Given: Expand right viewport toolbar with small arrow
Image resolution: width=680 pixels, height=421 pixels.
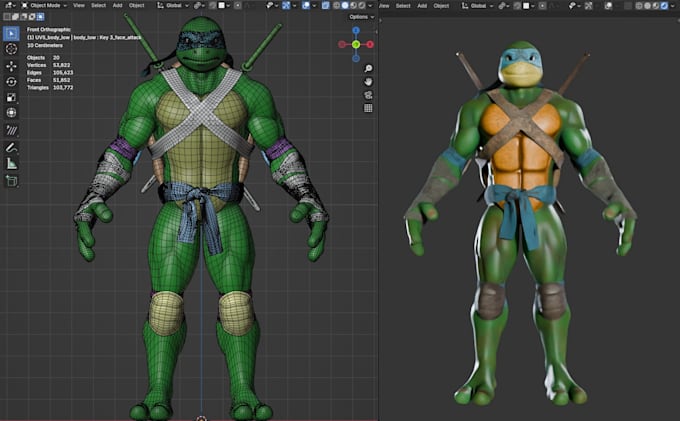Looking at the screenshot, I should click(x=381, y=20).
